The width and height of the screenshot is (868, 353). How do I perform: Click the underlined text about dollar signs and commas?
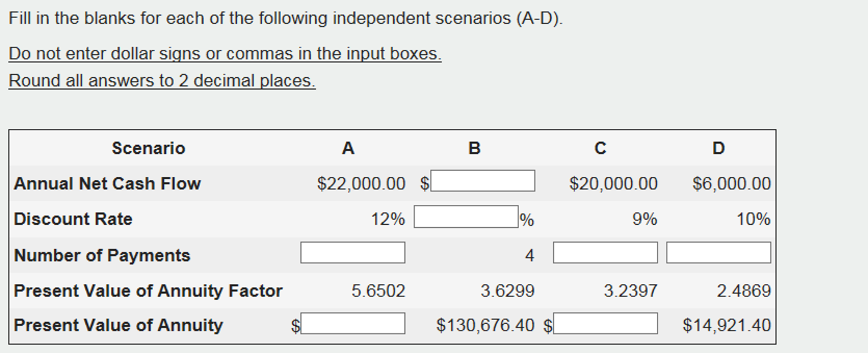pyautogui.click(x=225, y=53)
